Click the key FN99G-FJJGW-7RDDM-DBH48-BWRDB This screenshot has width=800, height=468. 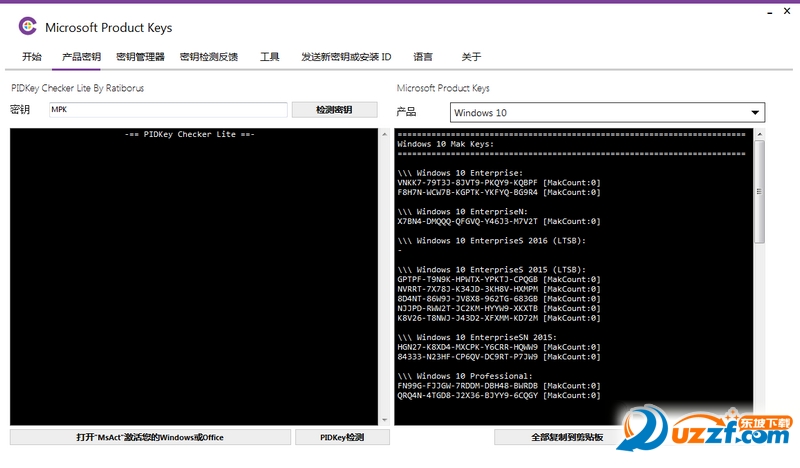[x=467, y=386]
